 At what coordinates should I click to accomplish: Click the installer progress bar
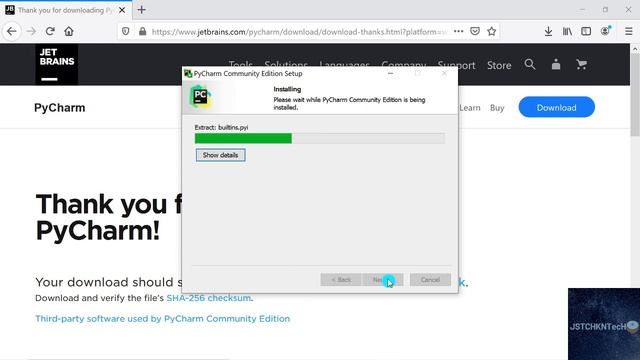(x=320, y=138)
